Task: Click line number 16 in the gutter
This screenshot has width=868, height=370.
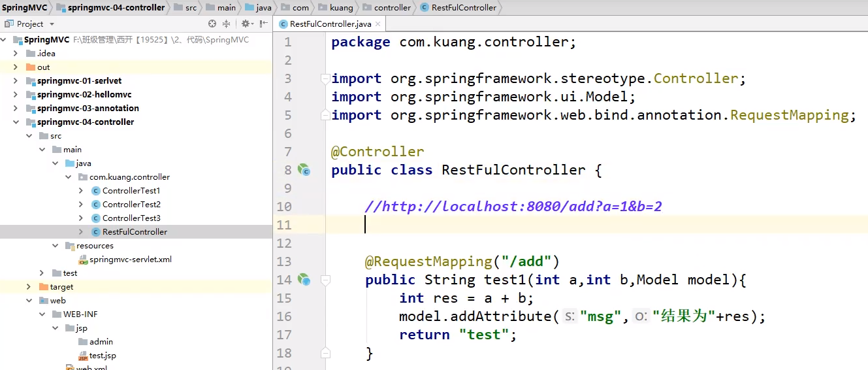Action: pos(284,316)
